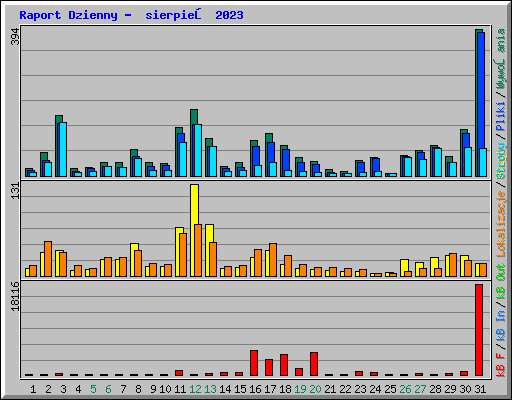Click the red bar for day 18

[x=284, y=365]
